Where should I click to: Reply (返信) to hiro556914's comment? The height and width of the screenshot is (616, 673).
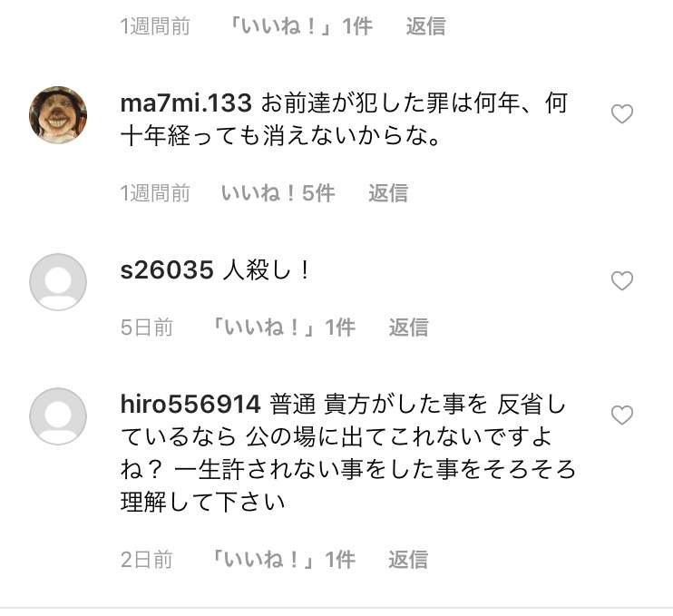point(408,560)
